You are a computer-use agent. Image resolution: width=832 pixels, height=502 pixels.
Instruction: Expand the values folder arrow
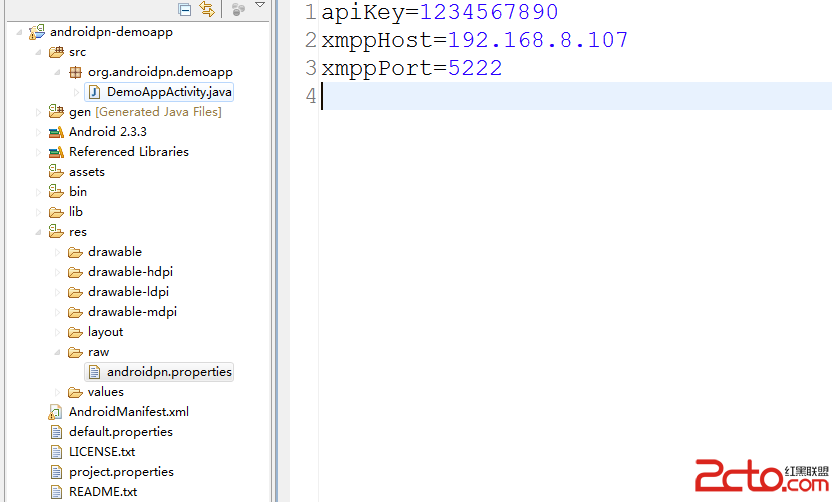(57, 393)
